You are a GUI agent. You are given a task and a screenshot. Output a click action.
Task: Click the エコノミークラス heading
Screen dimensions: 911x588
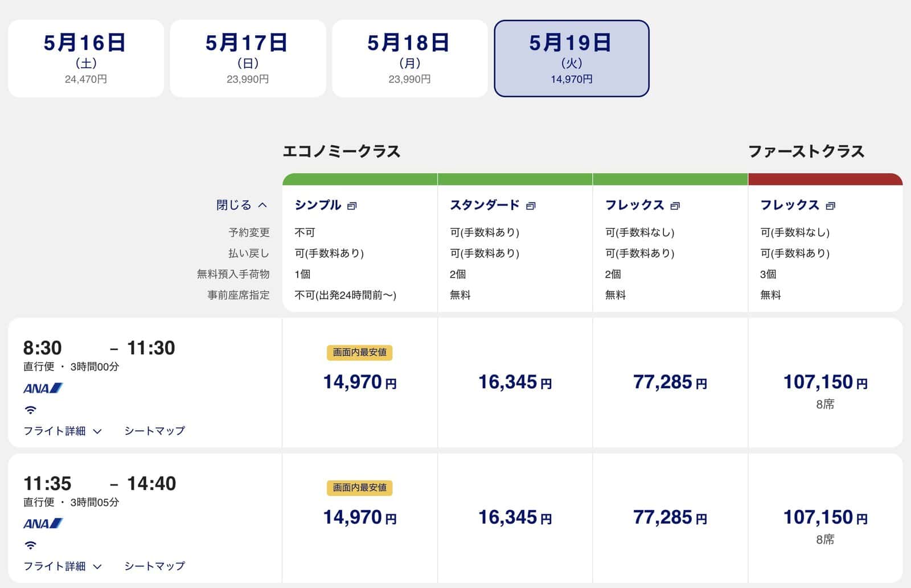pos(342,151)
